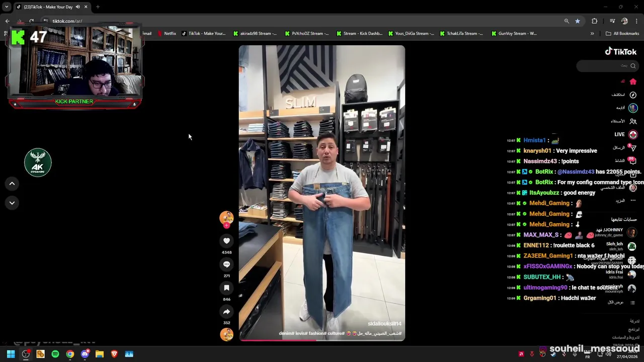
Task: Click the ENNE112 roulette black 6 message
Action: tap(550, 245)
